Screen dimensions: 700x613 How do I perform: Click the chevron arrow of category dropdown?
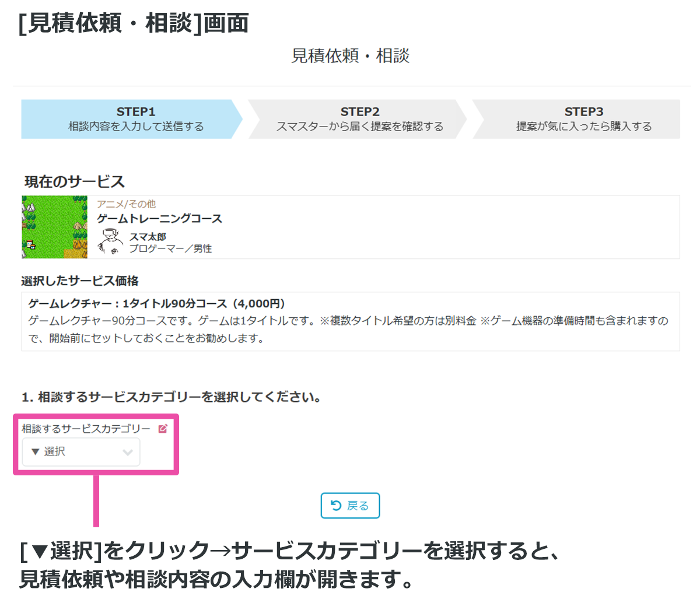coord(128,453)
